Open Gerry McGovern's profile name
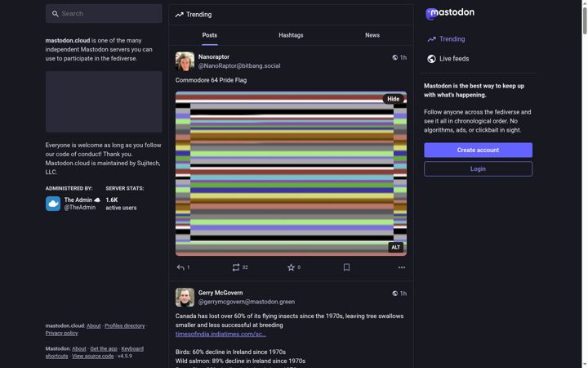Viewport: 588px width, 368px height. [x=220, y=293]
